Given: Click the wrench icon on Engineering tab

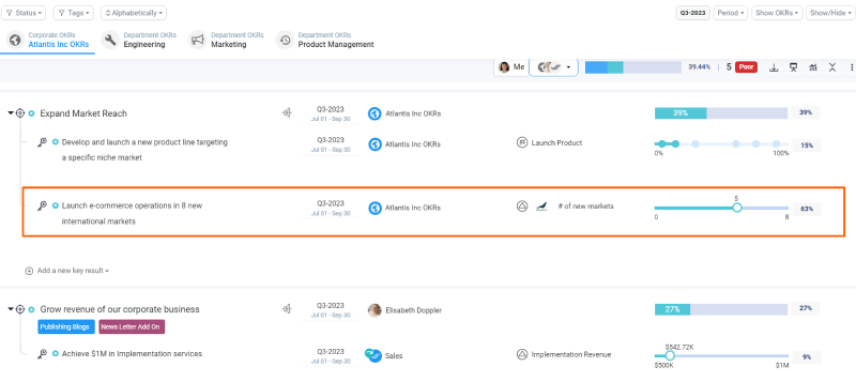Looking at the screenshot, I should pos(110,40).
